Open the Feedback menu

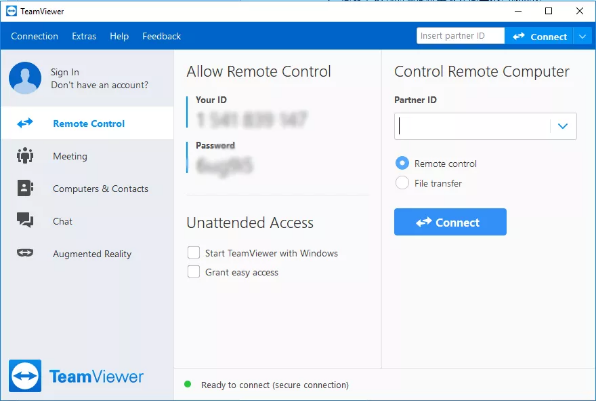pos(162,36)
